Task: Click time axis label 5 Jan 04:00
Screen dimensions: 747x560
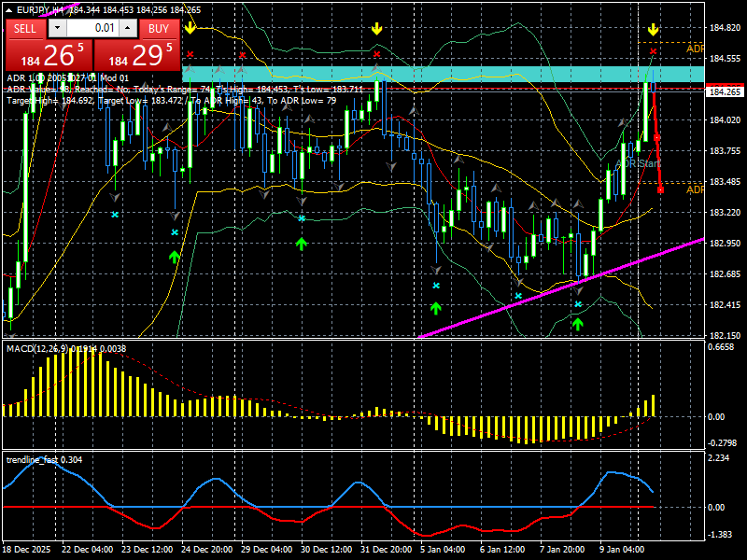Action: click(443, 549)
